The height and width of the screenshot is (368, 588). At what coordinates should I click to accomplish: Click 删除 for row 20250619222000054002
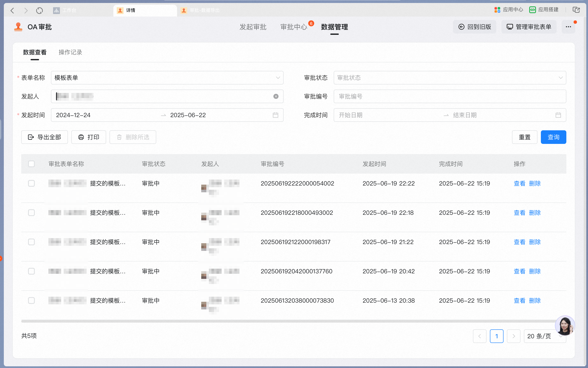click(x=535, y=183)
